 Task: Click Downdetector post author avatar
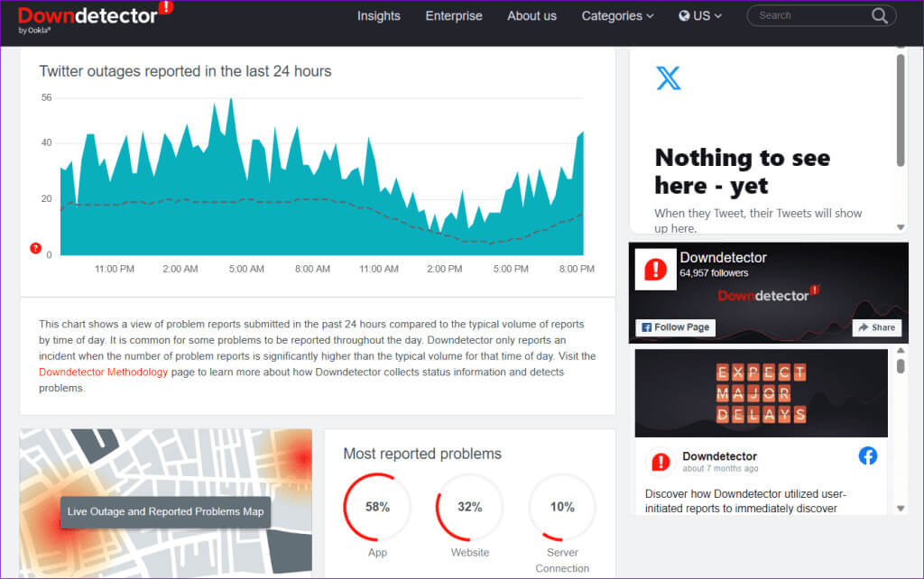pyautogui.click(x=661, y=462)
